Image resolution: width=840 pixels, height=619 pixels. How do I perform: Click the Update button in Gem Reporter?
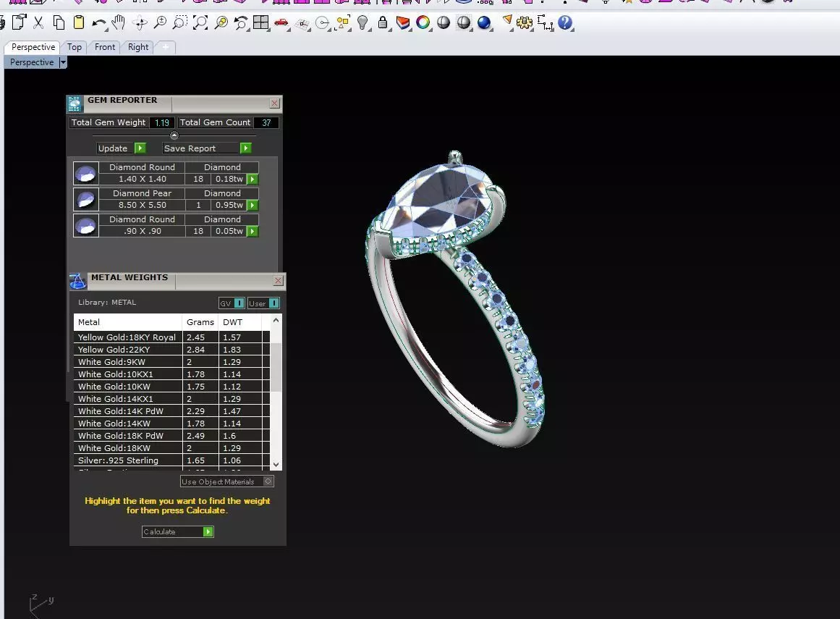(122, 148)
